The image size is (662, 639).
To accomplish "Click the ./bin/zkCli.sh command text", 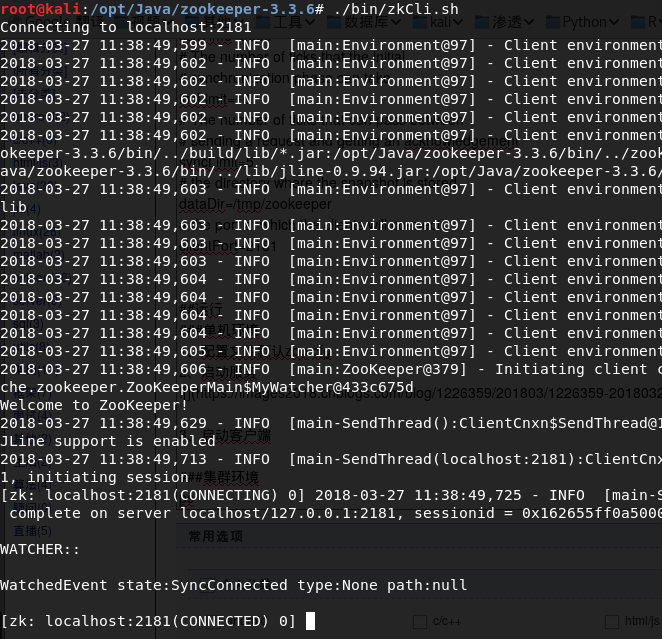I will (396, 9).
